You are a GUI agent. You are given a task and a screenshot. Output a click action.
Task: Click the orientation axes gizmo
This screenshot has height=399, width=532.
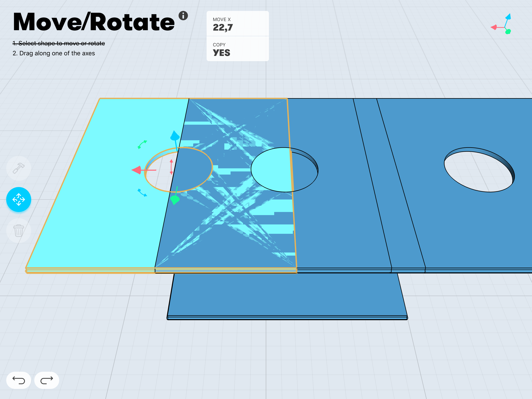[x=501, y=24]
